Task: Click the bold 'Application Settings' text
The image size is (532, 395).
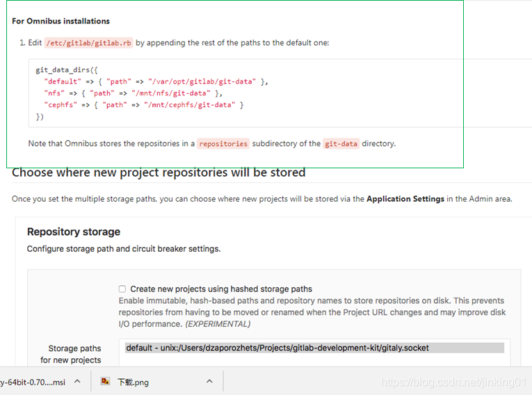Action: (x=405, y=199)
